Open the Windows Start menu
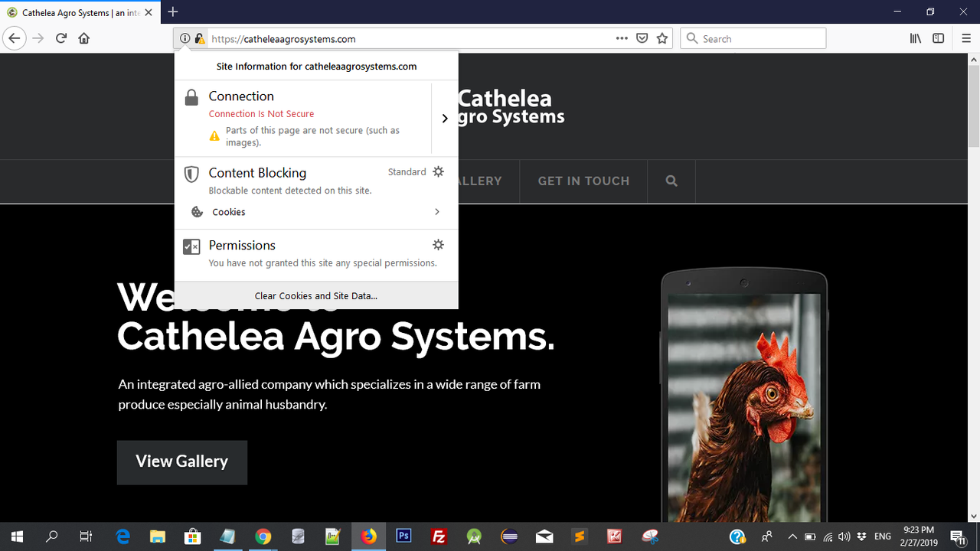This screenshot has width=980, height=551. [x=17, y=536]
